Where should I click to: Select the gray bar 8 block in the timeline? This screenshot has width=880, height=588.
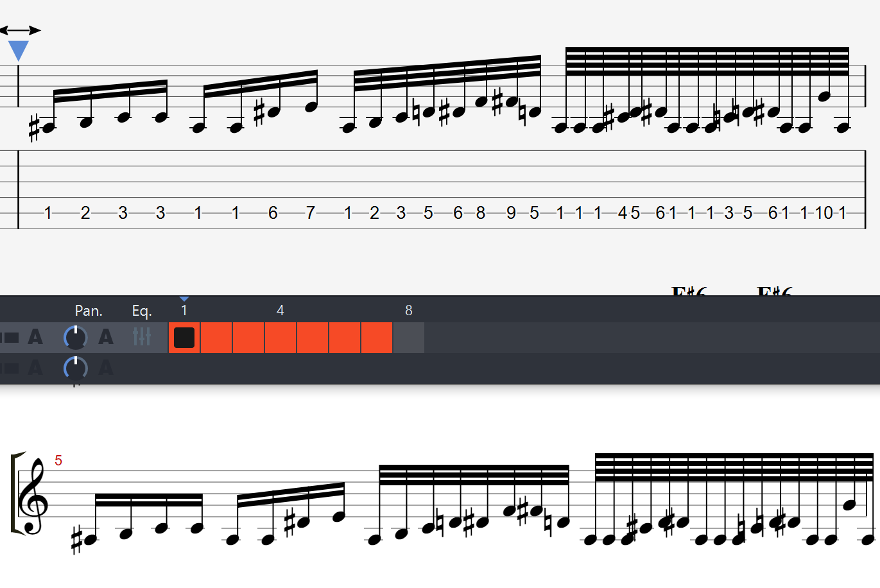coord(409,338)
